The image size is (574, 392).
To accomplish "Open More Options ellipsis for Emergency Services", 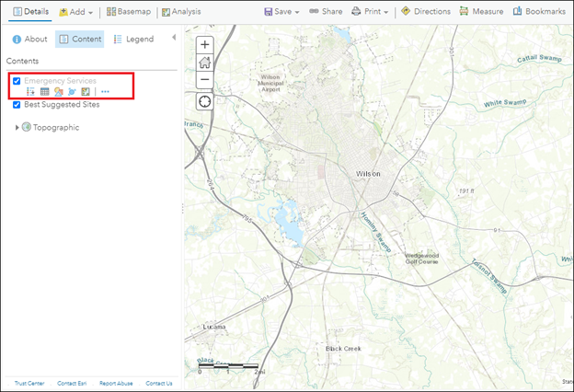I will click(105, 92).
